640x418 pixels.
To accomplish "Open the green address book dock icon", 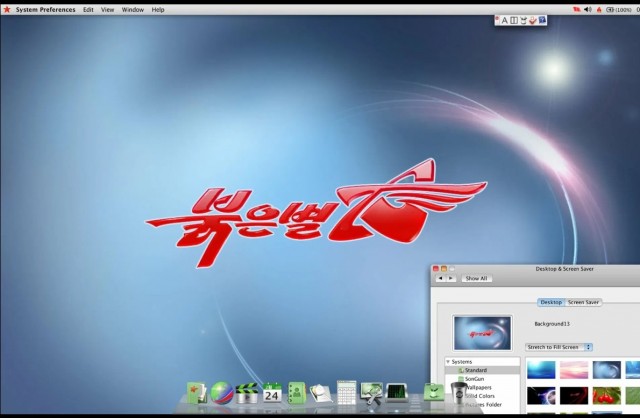I will tap(296, 391).
